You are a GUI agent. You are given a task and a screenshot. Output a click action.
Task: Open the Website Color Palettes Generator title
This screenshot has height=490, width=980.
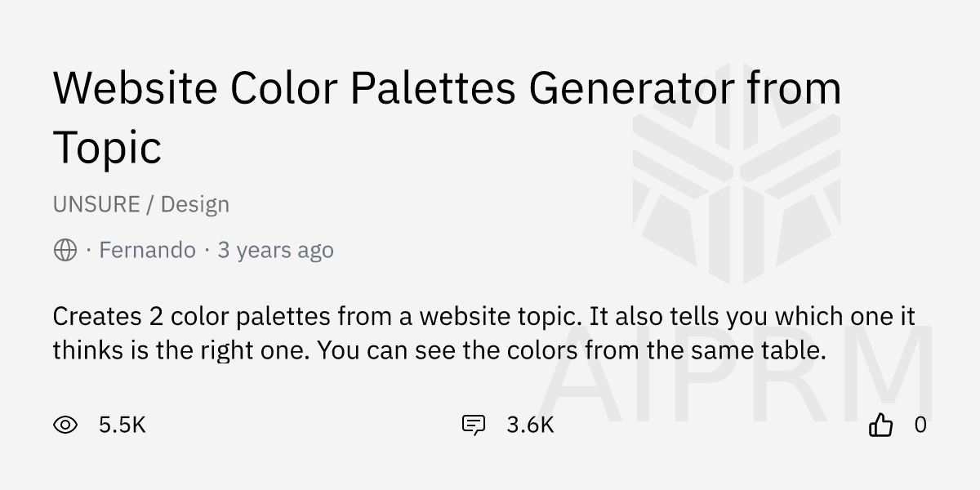point(447,88)
